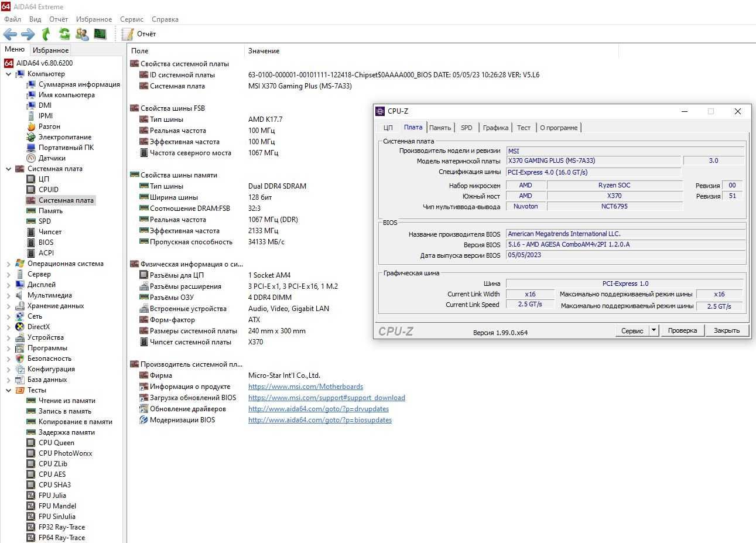
Task: Expand the Сервер branch
Action: [8, 274]
